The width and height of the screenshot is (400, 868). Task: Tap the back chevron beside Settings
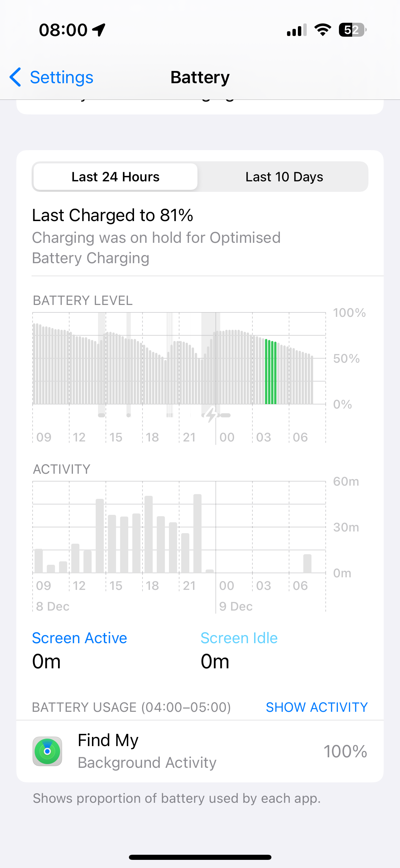(x=15, y=77)
